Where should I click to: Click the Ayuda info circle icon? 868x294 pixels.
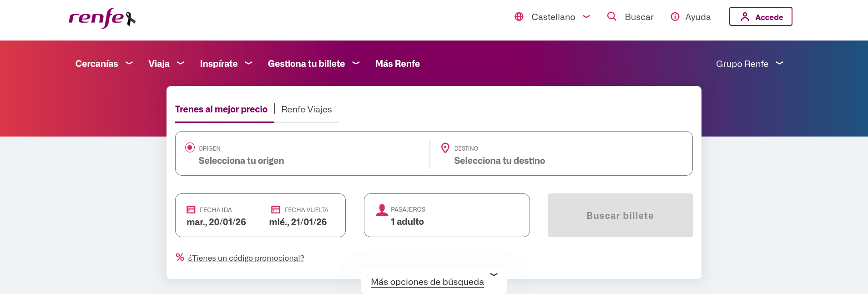(675, 17)
